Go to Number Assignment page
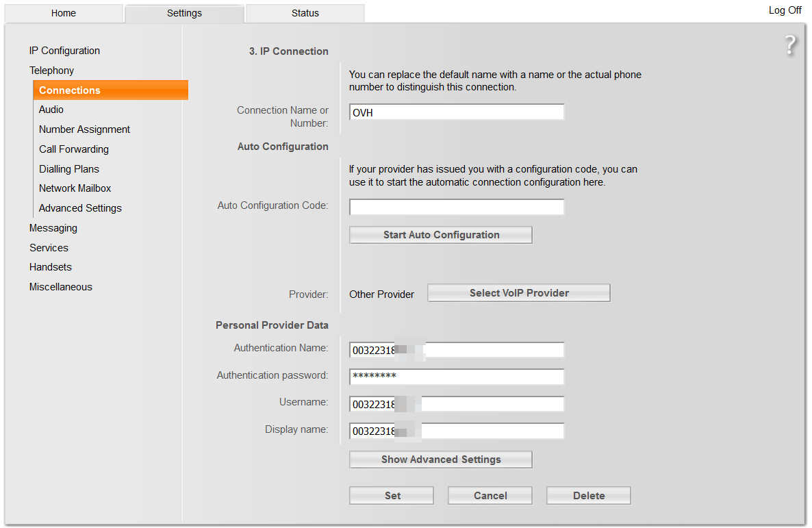The image size is (812, 528). click(x=84, y=129)
